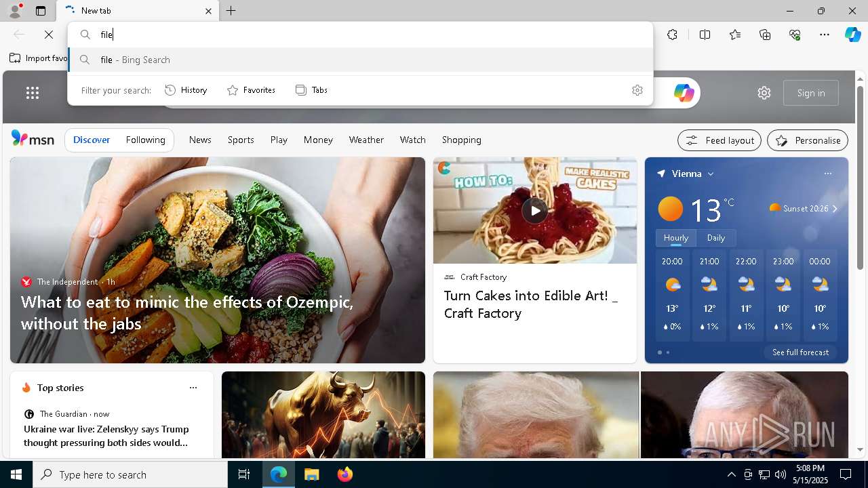Open the Favorites star toolbar icon
This screenshot has height=488, width=868.
735,35
